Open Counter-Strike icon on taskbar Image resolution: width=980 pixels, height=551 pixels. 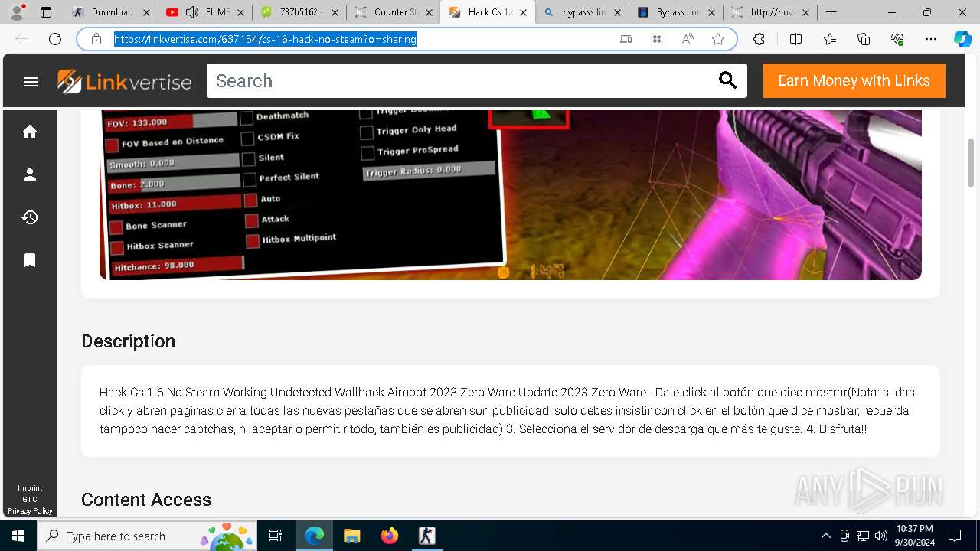(427, 536)
